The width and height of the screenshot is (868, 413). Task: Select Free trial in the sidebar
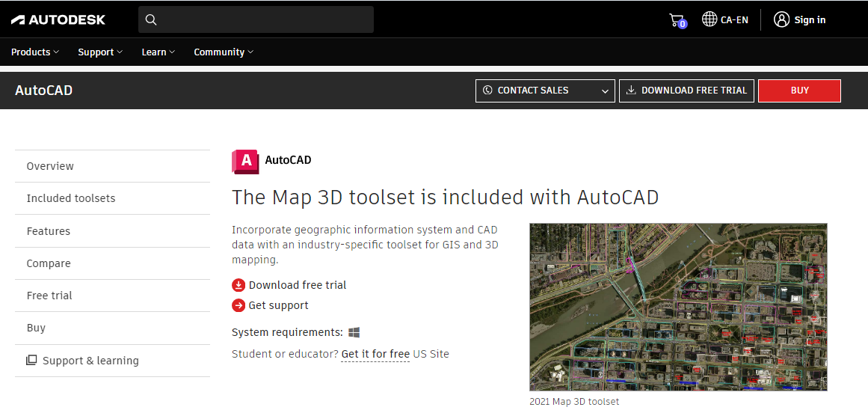coord(112,296)
